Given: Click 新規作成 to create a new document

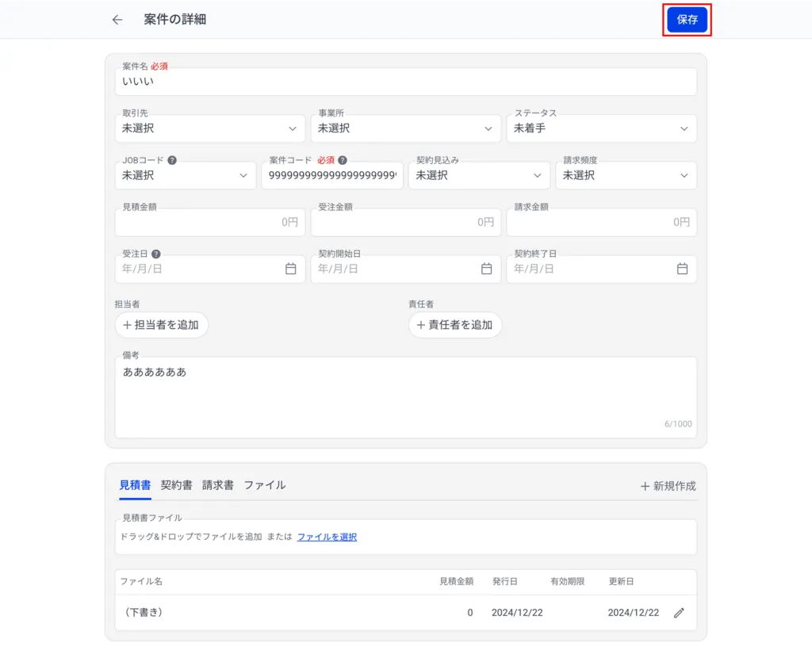Looking at the screenshot, I should click(x=668, y=486).
